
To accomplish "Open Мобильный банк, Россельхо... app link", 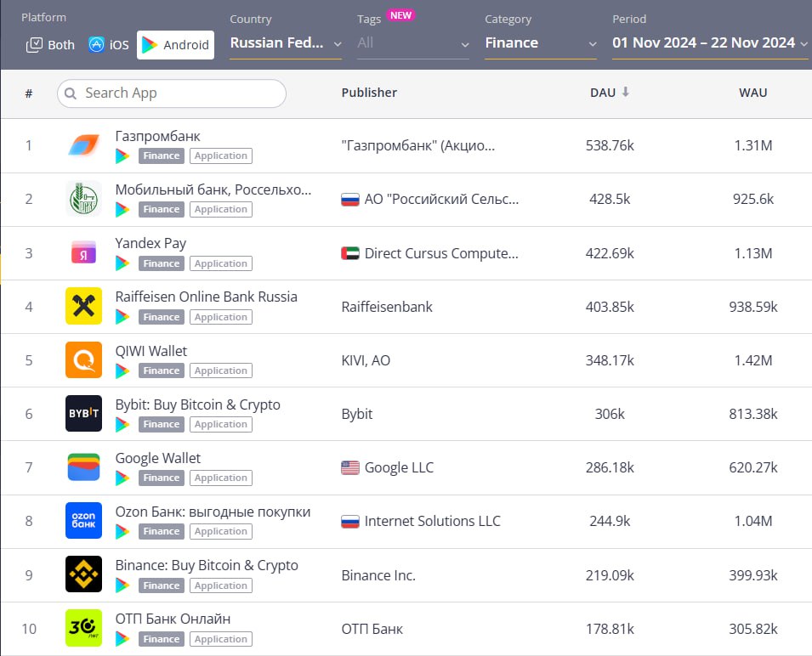I will point(213,189).
